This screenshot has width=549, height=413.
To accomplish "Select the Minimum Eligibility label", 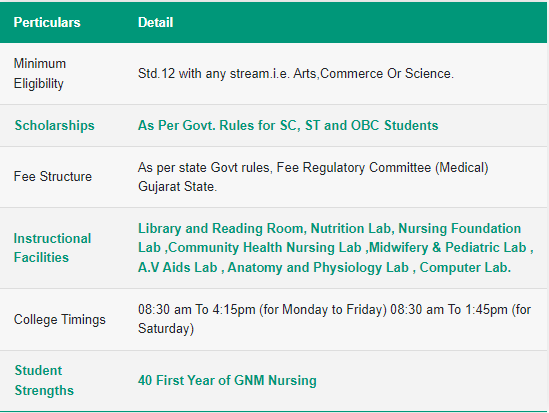I will pyautogui.click(x=40, y=74).
